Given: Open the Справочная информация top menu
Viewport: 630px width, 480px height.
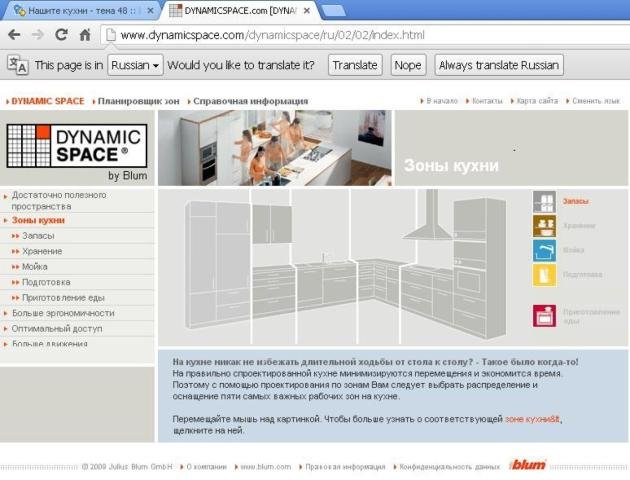Looking at the screenshot, I should pos(250,101).
